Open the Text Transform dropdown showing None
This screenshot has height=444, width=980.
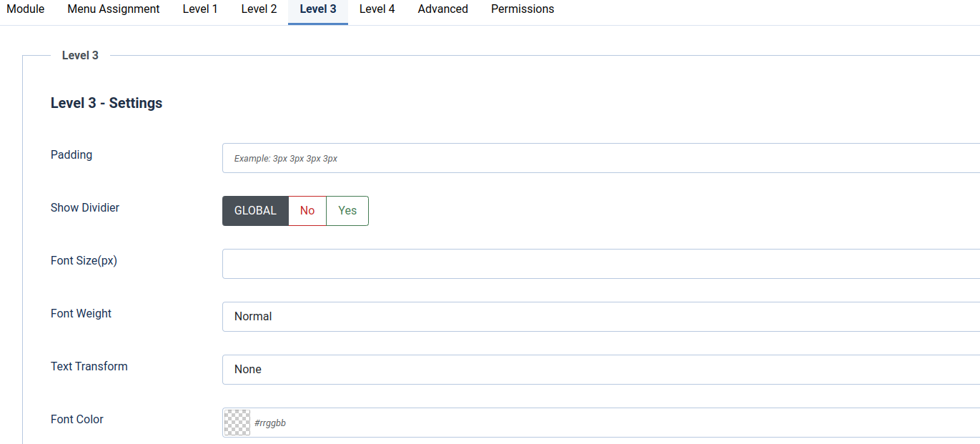pyautogui.click(x=601, y=370)
